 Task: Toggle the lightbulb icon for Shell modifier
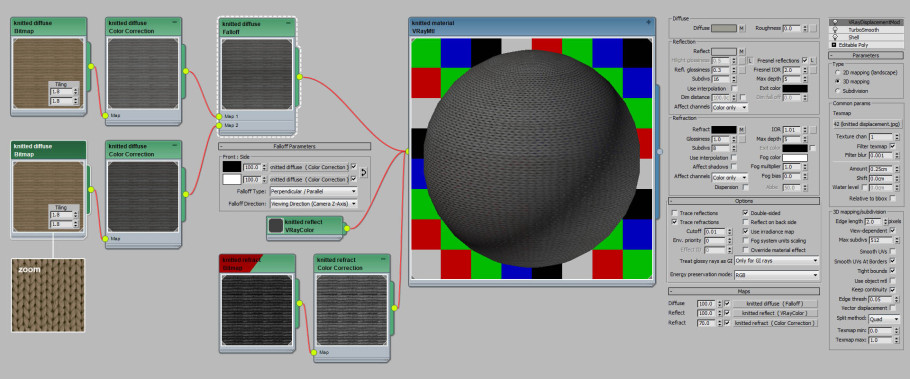(835, 37)
